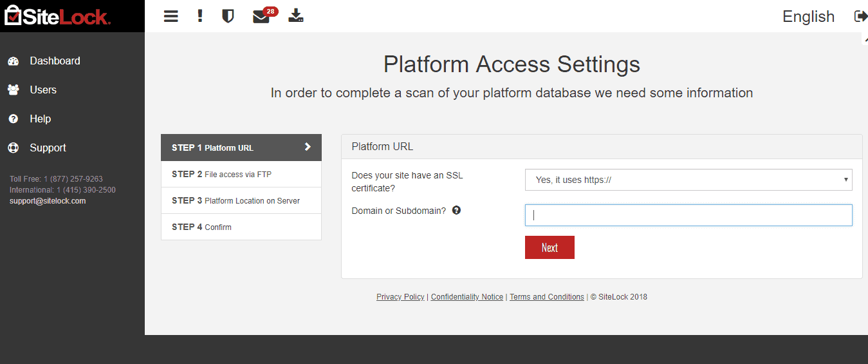Click the SiteLock logo
This screenshot has height=364, width=868.
pos(58,16)
